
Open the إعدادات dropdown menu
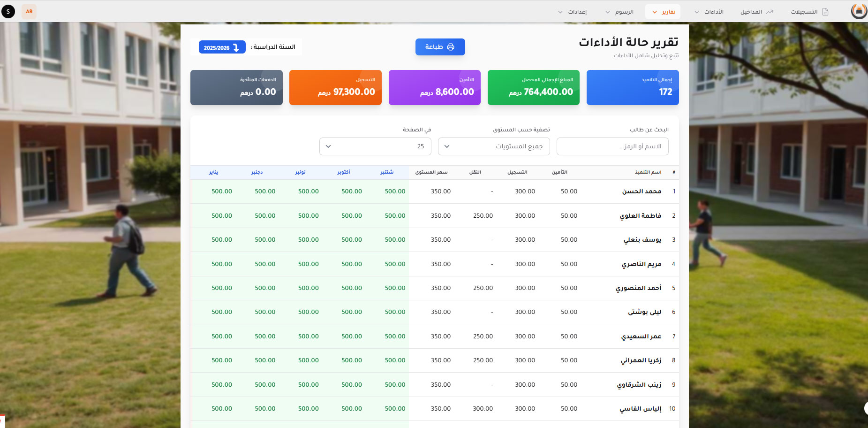pyautogui.click(x=572, y=12)
